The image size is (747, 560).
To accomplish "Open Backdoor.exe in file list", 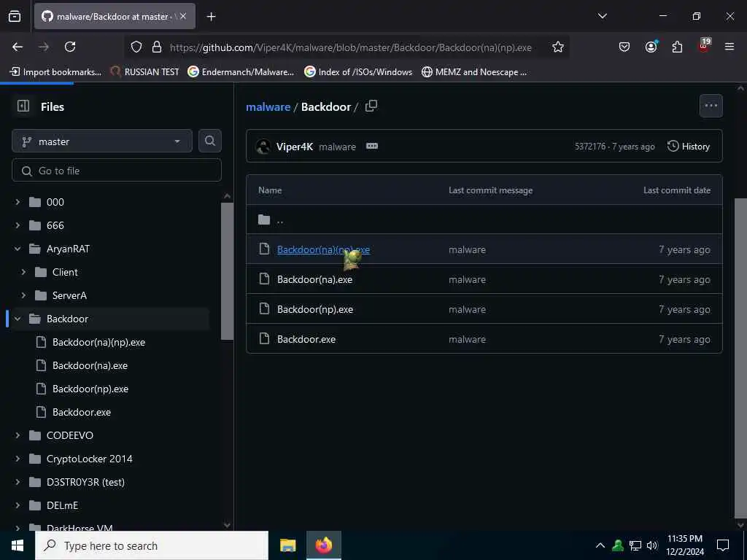I will tap(306, 340).
